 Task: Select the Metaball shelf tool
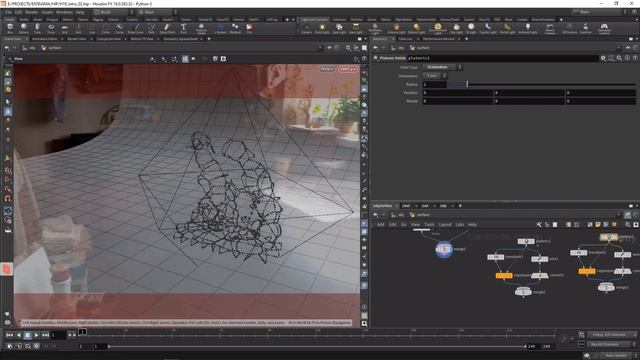[x=235, y=28]
